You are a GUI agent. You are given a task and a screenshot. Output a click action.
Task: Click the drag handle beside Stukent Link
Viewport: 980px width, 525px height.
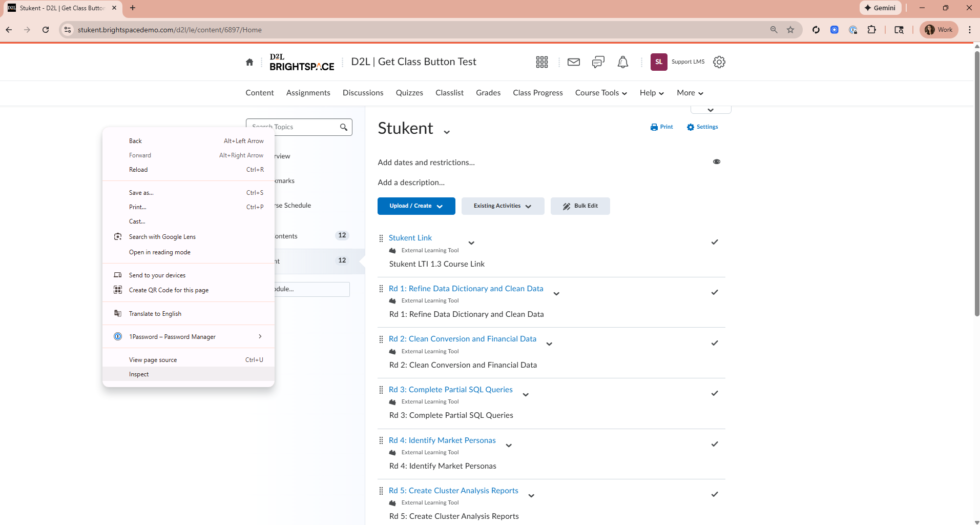click(x=381, y=238)
